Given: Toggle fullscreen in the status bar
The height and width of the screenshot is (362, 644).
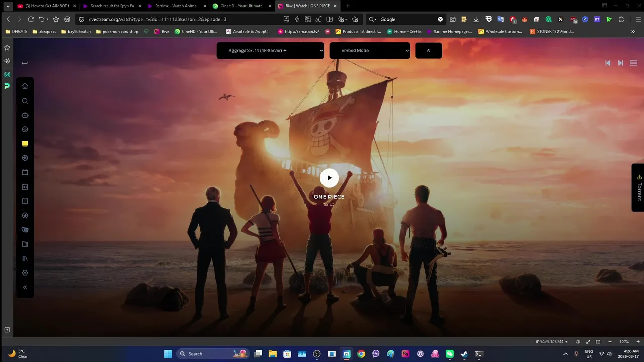Looking at the screenshot, I should [588, 342].
